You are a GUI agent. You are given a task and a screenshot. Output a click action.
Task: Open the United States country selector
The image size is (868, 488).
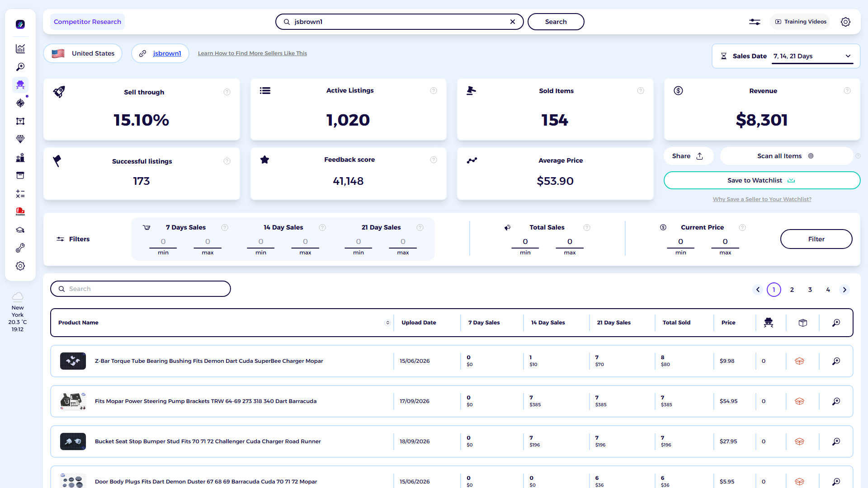click(83, 53)
